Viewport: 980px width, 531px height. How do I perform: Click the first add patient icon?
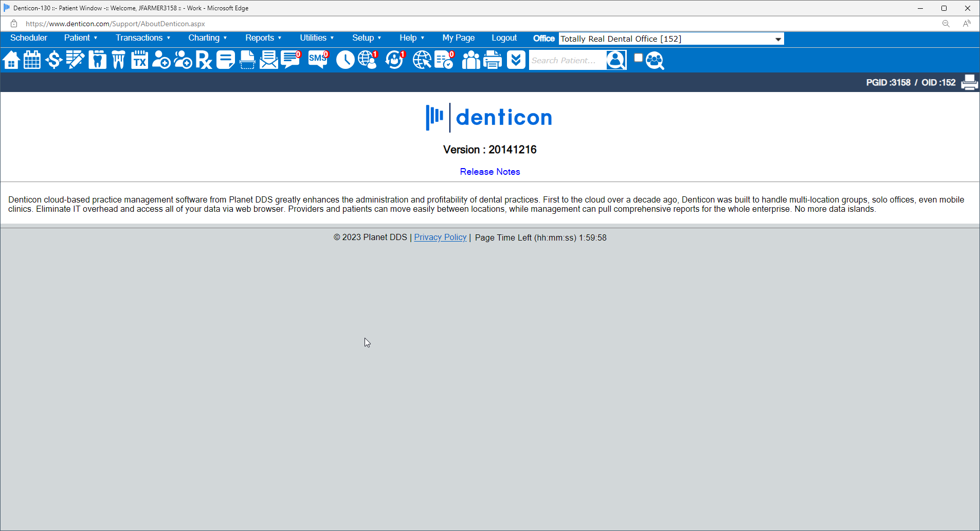pyautogui.click(x=161, y=60)
